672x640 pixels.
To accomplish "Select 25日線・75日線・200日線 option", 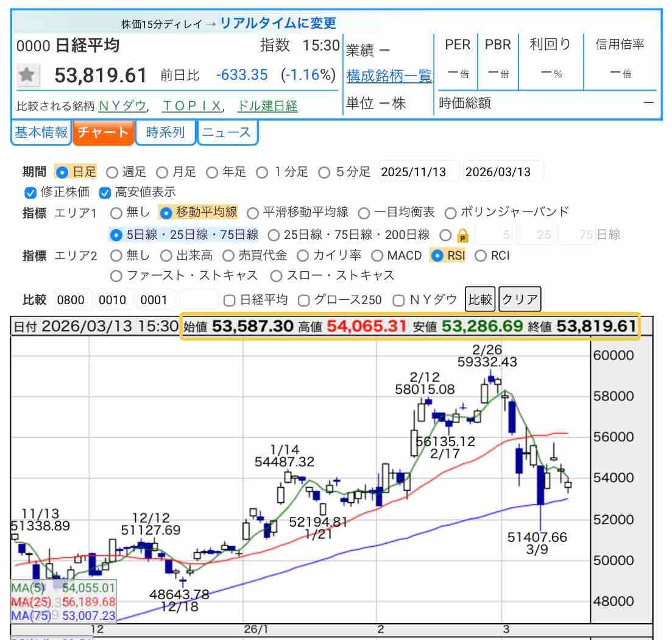I will (274, 235).
